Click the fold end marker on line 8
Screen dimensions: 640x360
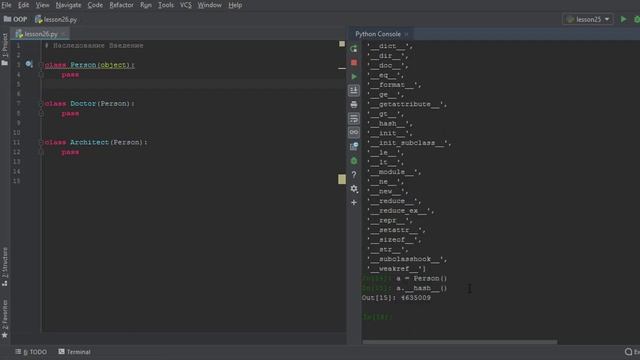(41, 113)
